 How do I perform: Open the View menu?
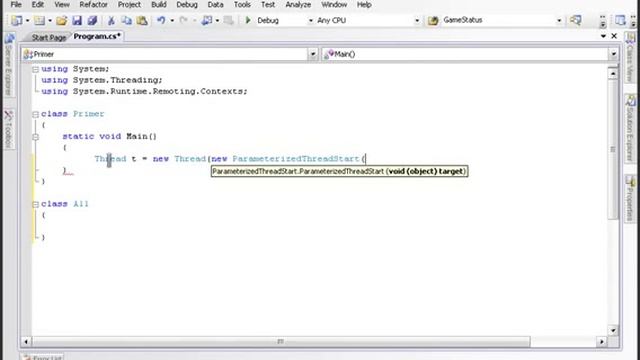tap(62, 5)
